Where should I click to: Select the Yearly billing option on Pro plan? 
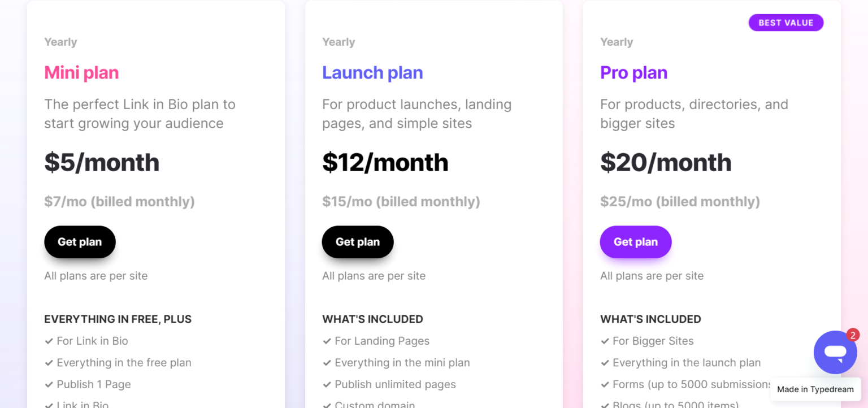click(x=616, y=42)
